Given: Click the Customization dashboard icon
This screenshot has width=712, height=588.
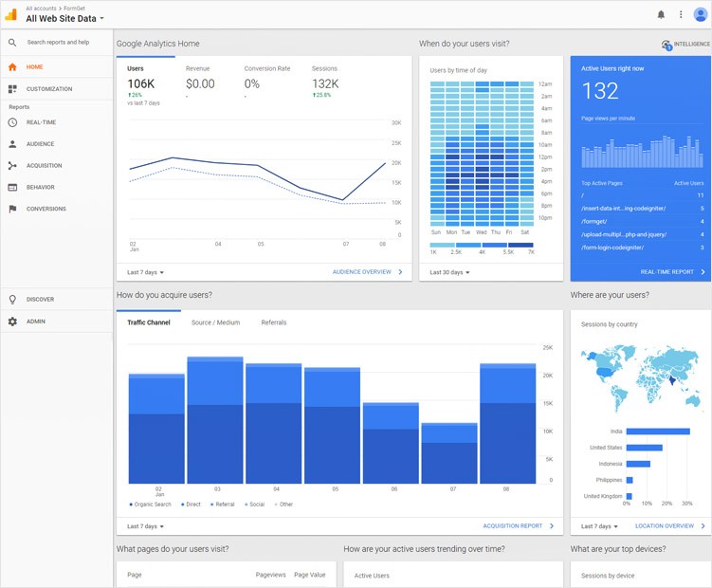Looking at the screenshot, I should [x=12, y=89].
